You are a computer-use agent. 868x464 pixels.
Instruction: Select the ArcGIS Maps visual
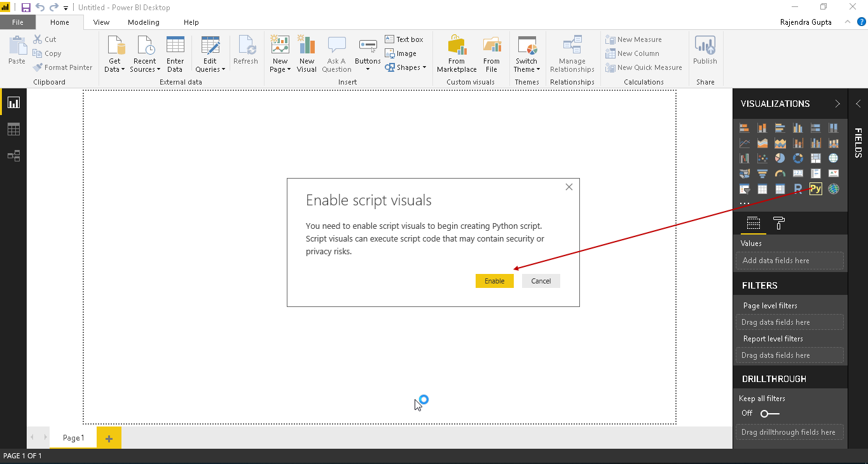coord(834,189)
